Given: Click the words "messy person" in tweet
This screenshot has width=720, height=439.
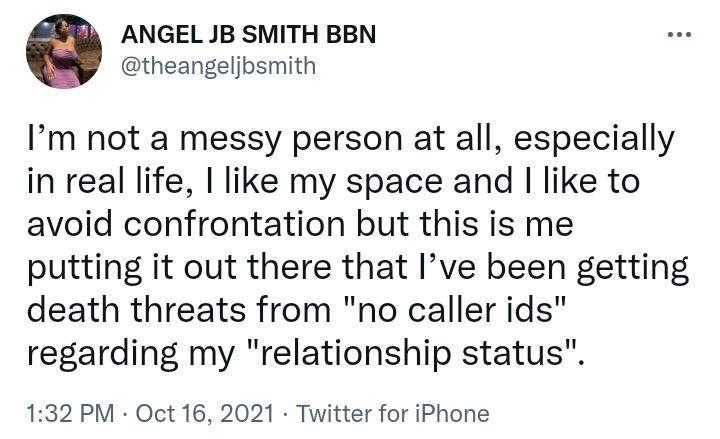Looking at the screenshot, I should tap(291, 139).
